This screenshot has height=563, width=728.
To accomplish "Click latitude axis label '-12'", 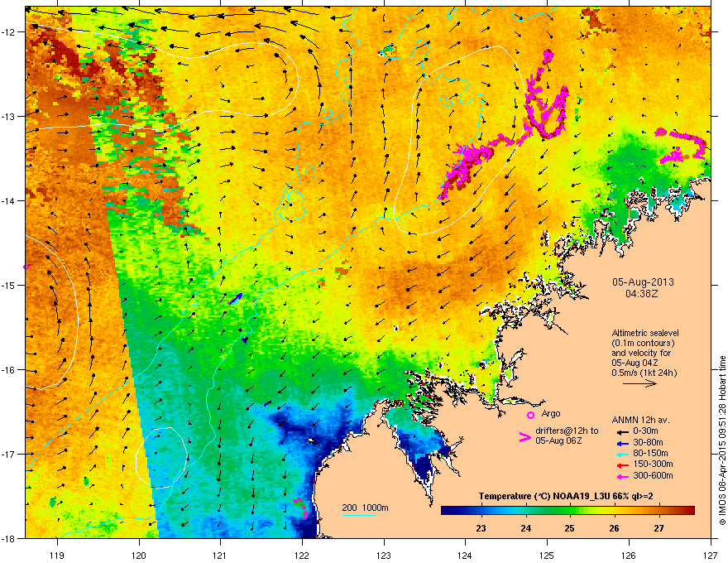I will tap(9, 32).
